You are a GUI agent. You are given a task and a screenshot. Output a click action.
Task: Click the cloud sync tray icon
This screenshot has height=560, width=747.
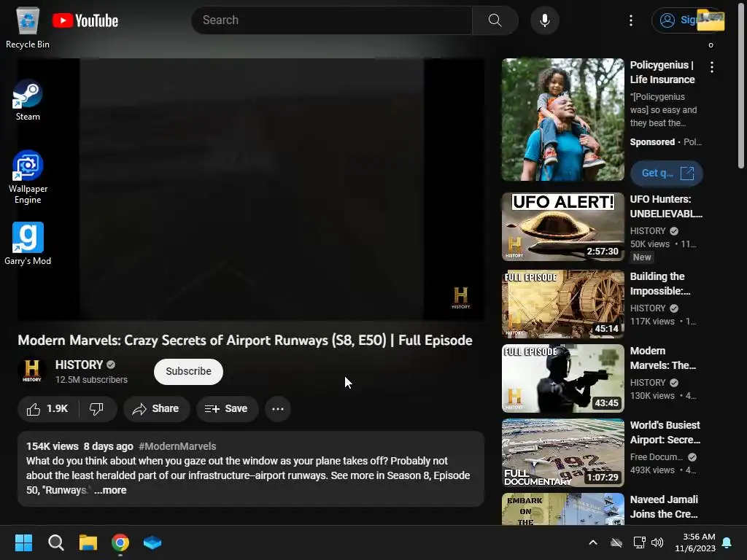616,542
